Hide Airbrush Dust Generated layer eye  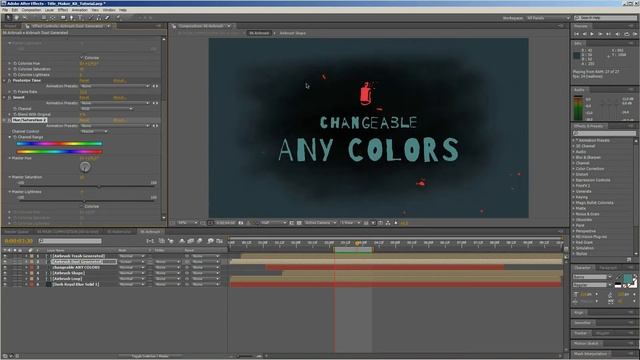click(x=5, y=262)
